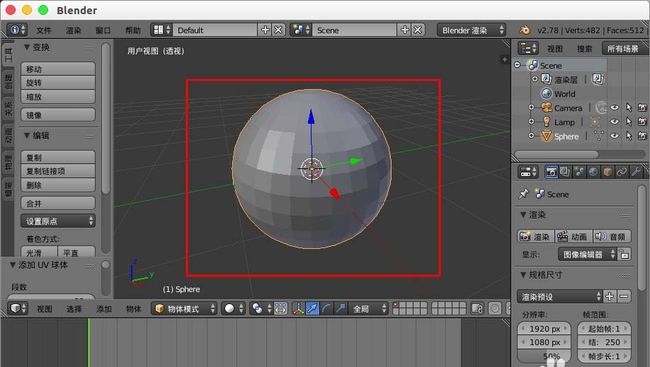Screen dimensions: 650x367
Task: Open the Help menu
Action: point(133,30)
